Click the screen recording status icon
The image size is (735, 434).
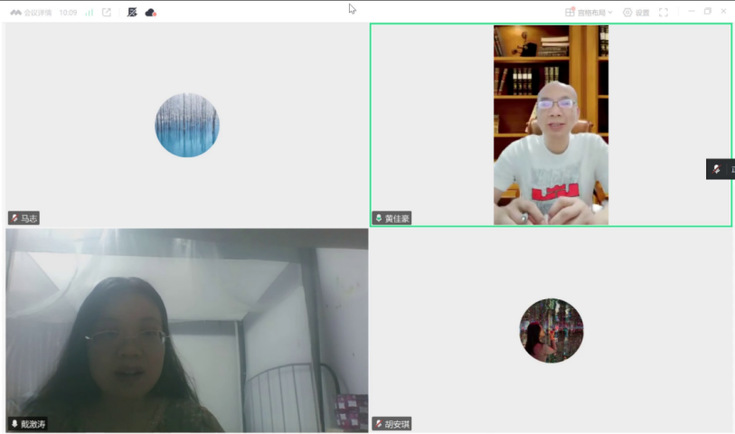132,13
